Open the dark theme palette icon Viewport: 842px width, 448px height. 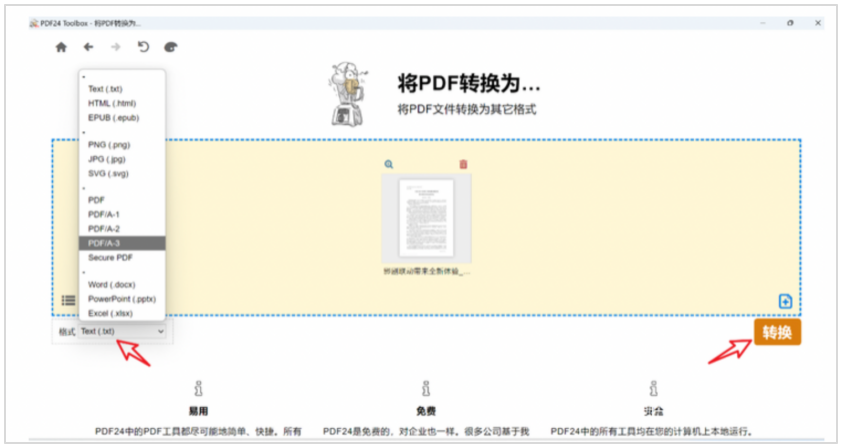(170, 47)
